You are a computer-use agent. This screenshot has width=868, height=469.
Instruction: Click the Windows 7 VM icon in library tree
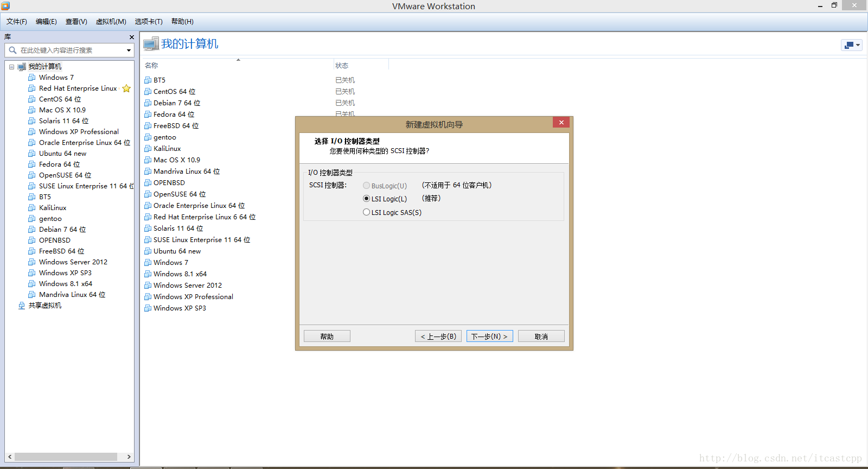click(32, 78)
